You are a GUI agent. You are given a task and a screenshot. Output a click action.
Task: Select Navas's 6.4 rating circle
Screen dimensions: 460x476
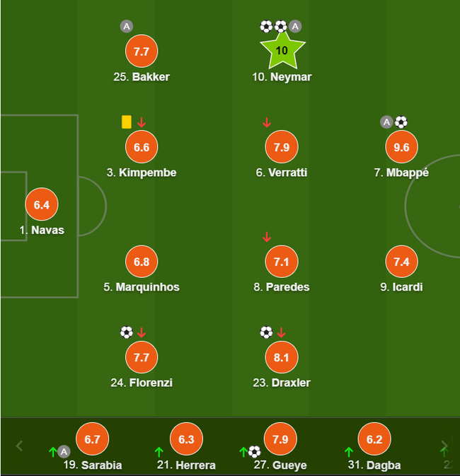[x=42, y=205]
